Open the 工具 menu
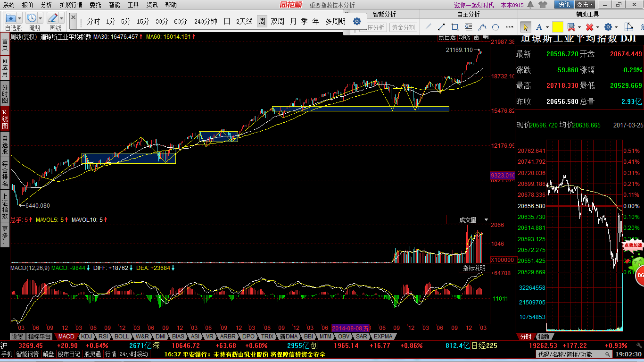The image size is (644, 362). pyautogui.click(x=133, y=5)
